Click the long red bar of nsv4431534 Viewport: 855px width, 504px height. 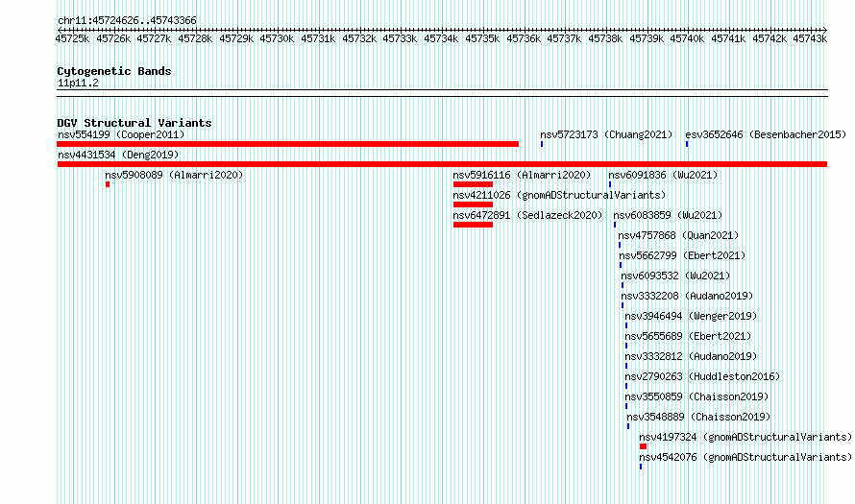pyautogui.click(x=442, y=164)
